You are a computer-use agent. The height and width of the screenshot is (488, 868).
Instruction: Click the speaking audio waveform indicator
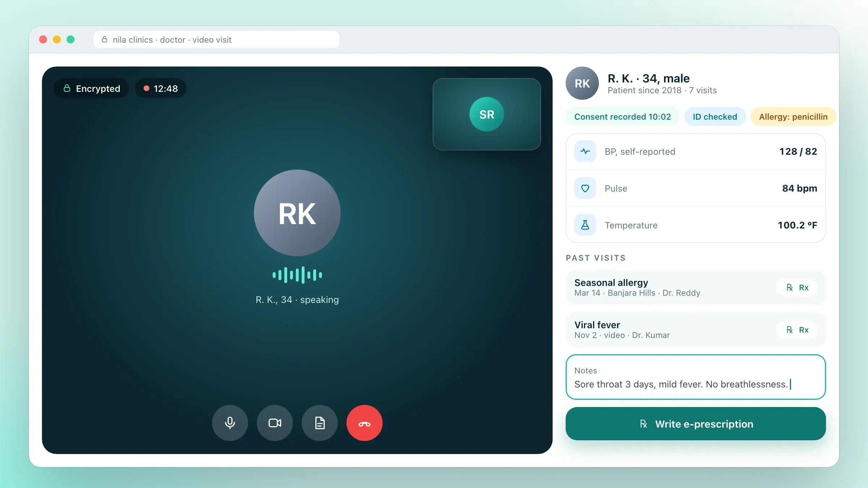297,275
